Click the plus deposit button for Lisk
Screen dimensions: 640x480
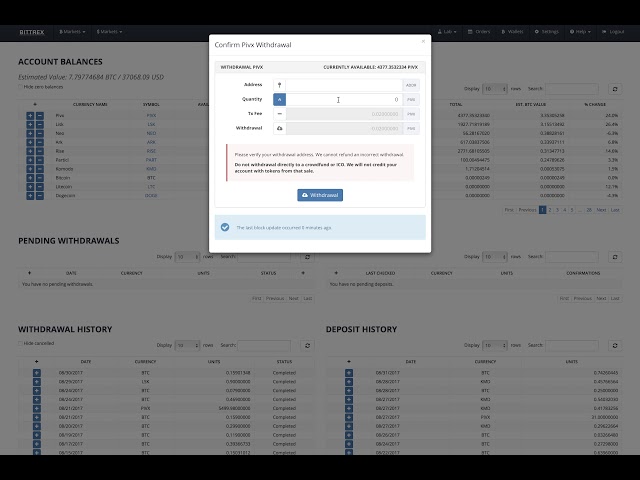30,124
